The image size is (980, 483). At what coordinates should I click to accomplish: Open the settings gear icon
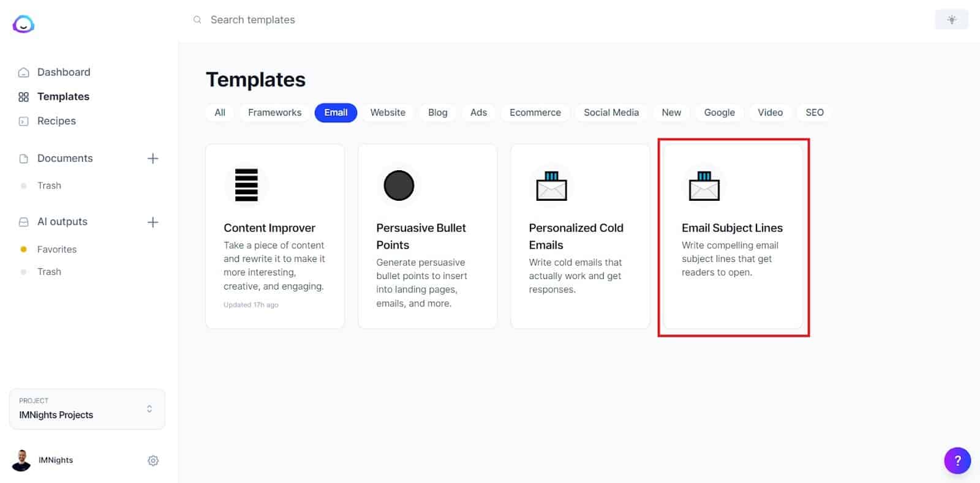153,460
